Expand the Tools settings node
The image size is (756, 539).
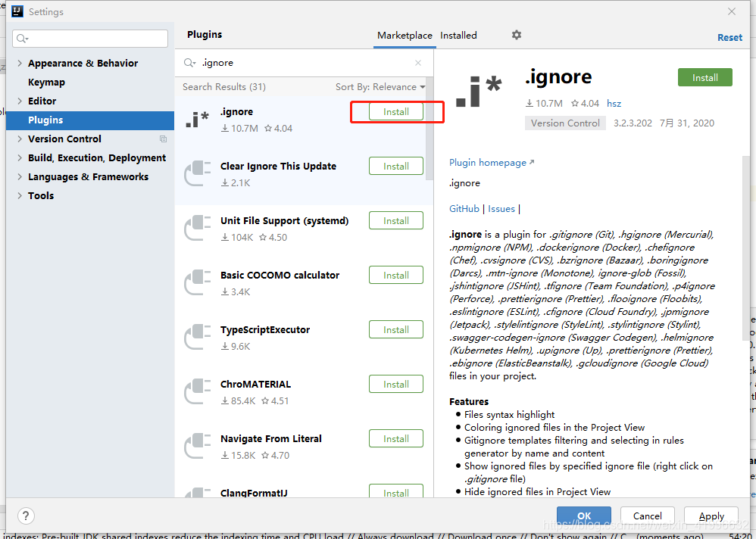(x=20, y=195)
